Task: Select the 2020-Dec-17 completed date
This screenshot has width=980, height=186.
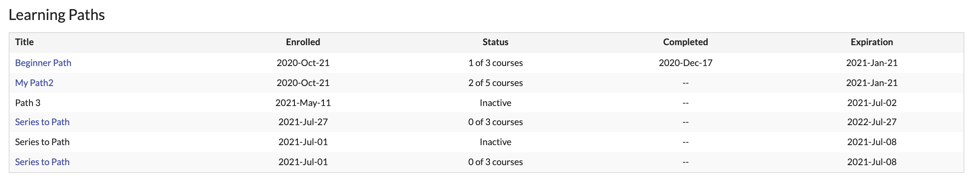Action: coord(686,63)
